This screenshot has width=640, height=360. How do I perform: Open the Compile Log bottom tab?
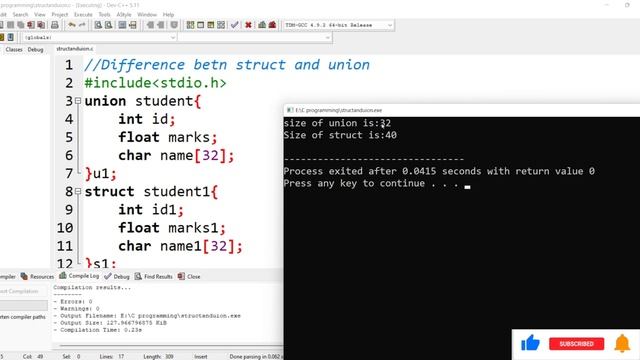pos(79,276)
